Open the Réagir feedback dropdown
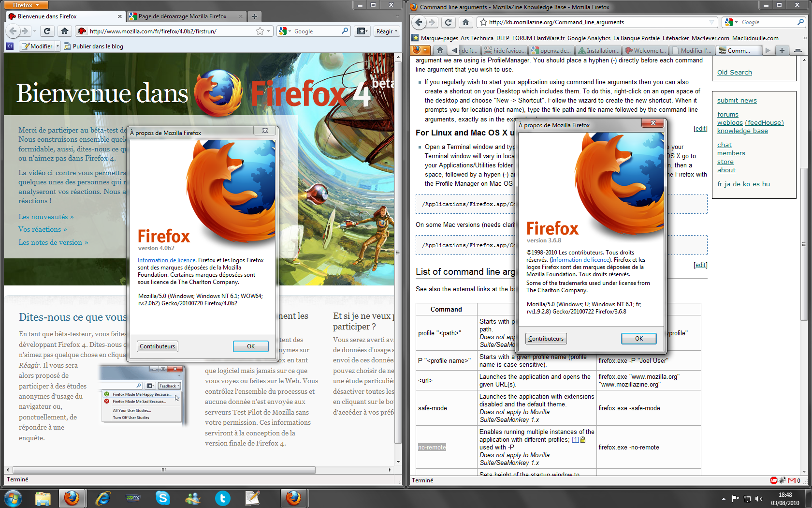The image size is (812, 508). [387, 31]
